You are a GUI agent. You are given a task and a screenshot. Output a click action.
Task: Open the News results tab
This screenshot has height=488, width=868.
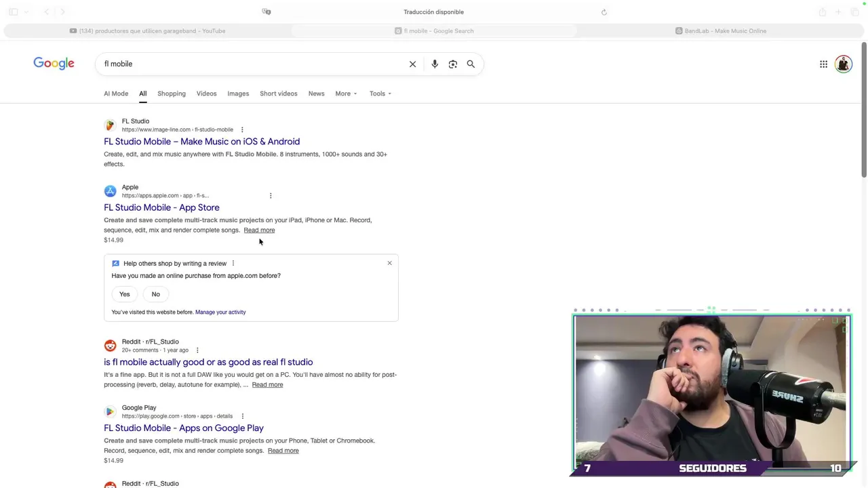317,94
